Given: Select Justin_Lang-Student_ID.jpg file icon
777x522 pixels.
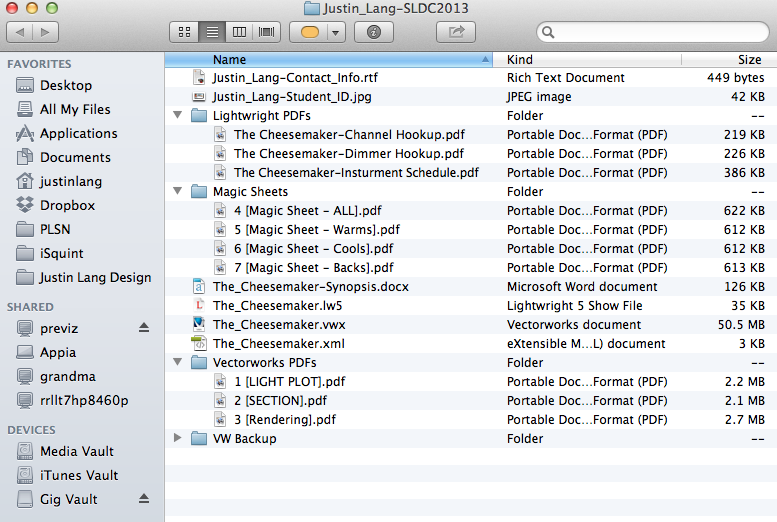Looking at the screenshot, I should (x=199, y=97).
